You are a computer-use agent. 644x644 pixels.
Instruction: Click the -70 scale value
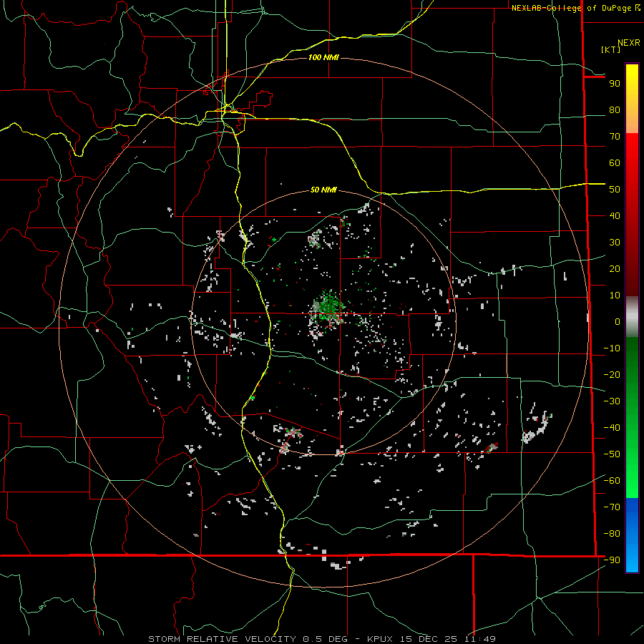pos(612,507)
